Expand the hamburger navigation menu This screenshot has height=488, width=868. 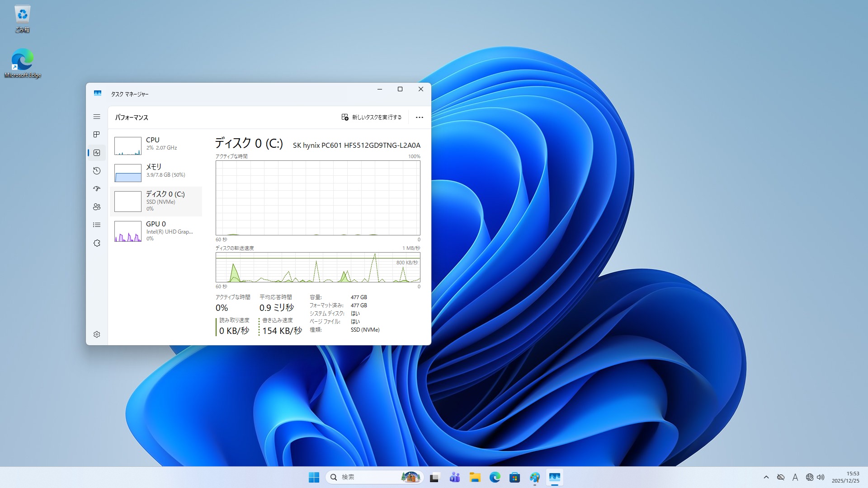pyautogui.click(x=97, y=117)
